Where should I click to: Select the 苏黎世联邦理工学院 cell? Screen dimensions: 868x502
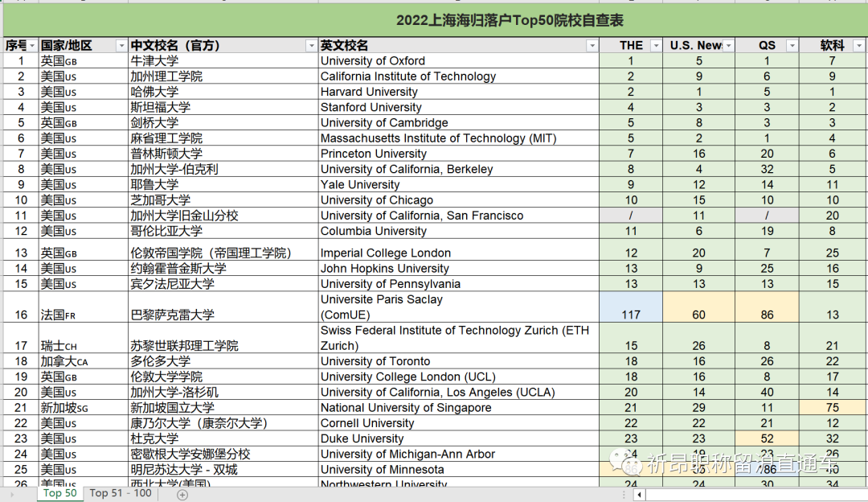tap(223, 338)
